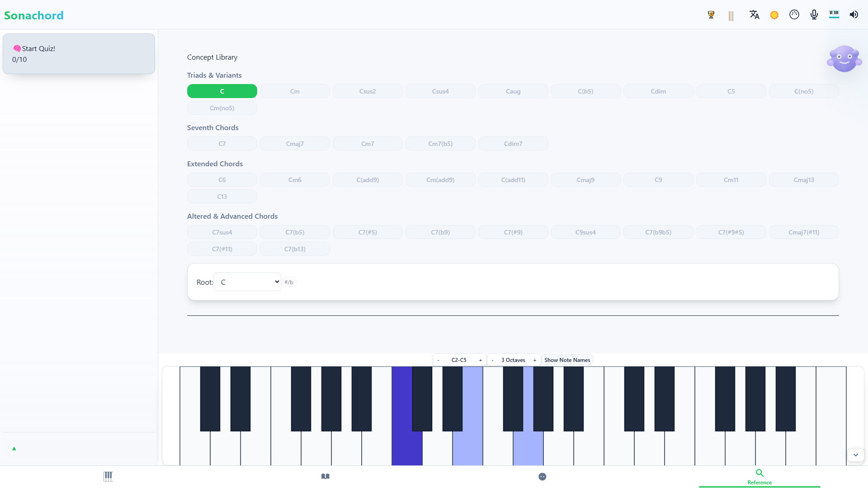
Task: Click the Sonachord logo
Action: (x=34, y=15)
